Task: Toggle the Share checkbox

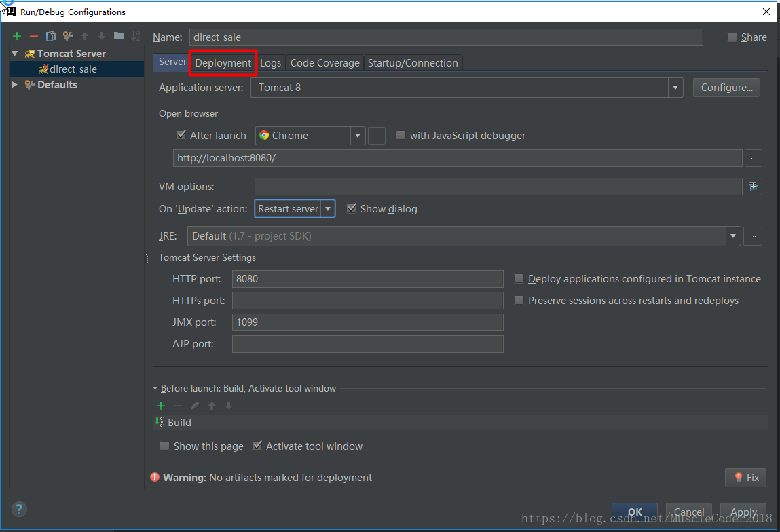Action: 732,37
